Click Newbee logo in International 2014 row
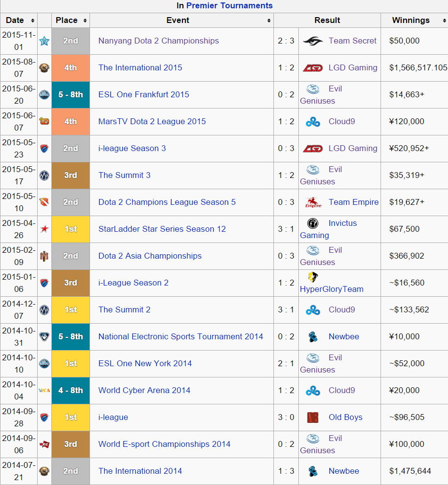The image size is (448, 485). tap(313, 471)
